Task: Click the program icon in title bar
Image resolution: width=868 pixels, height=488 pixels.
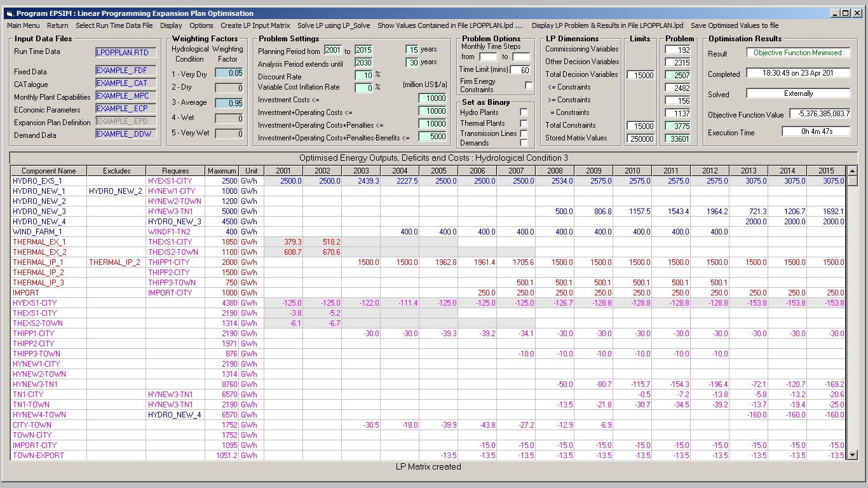Action: tap(9, 13)
